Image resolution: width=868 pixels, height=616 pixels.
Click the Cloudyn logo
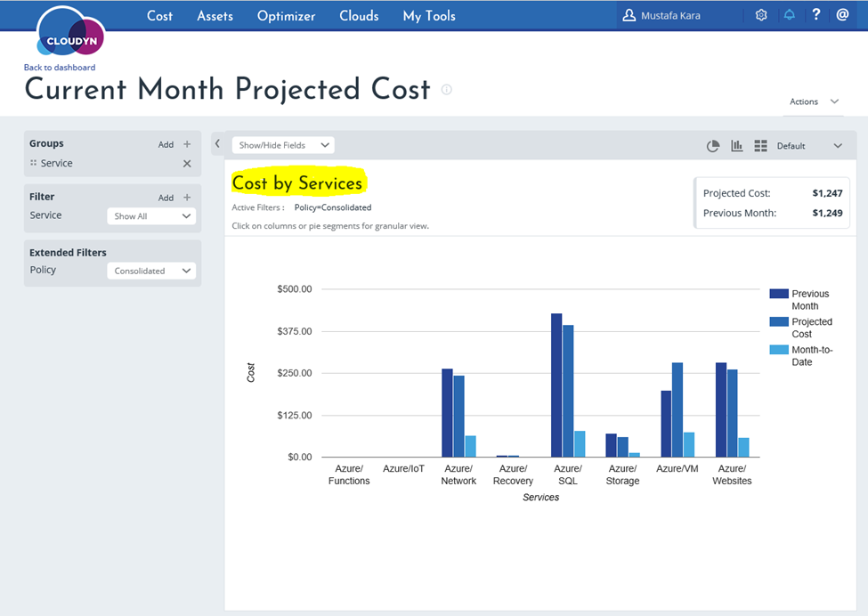pos(70,32)
